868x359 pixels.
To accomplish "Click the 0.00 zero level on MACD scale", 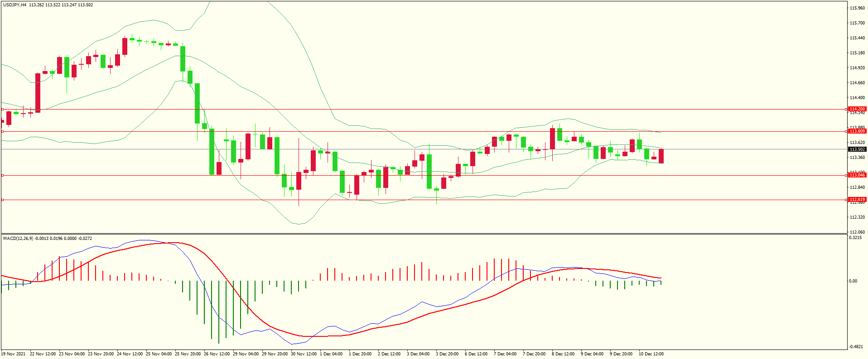I will (853, 281).
